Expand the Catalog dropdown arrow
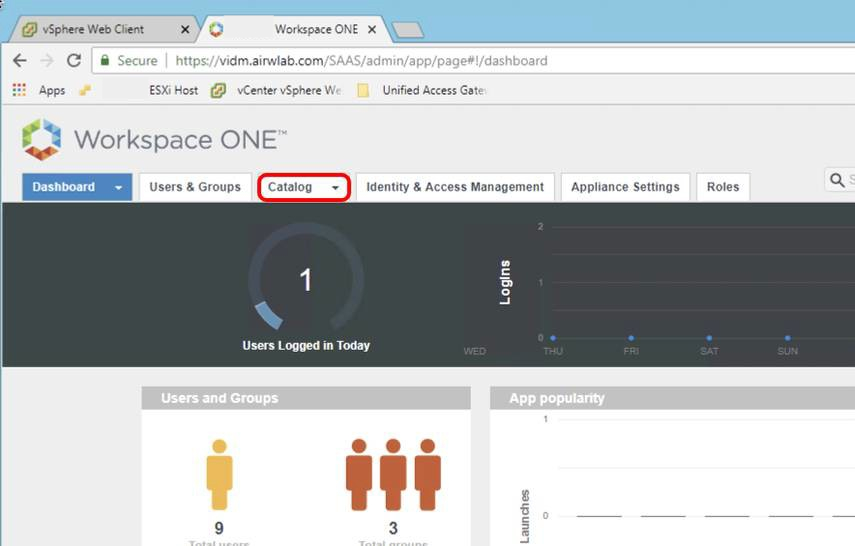This screenshot has width=855, height=546. [x=336, y=187]
